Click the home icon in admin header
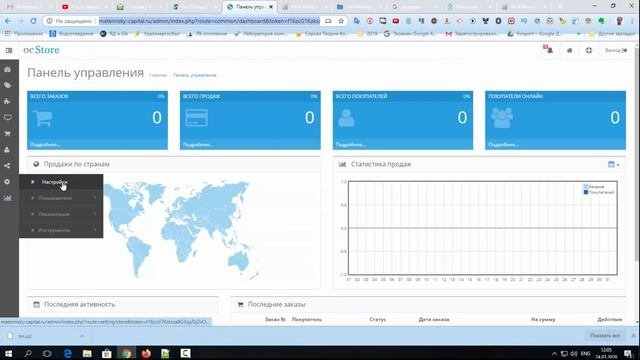640x360 pixels. coord(569,50)
